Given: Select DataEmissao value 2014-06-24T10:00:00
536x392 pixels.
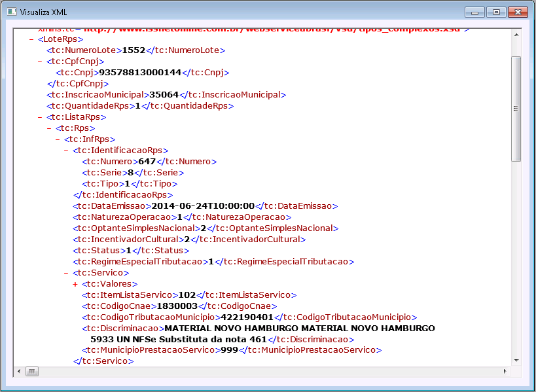Looking at the screenshot, I should [x=203, y=206].
